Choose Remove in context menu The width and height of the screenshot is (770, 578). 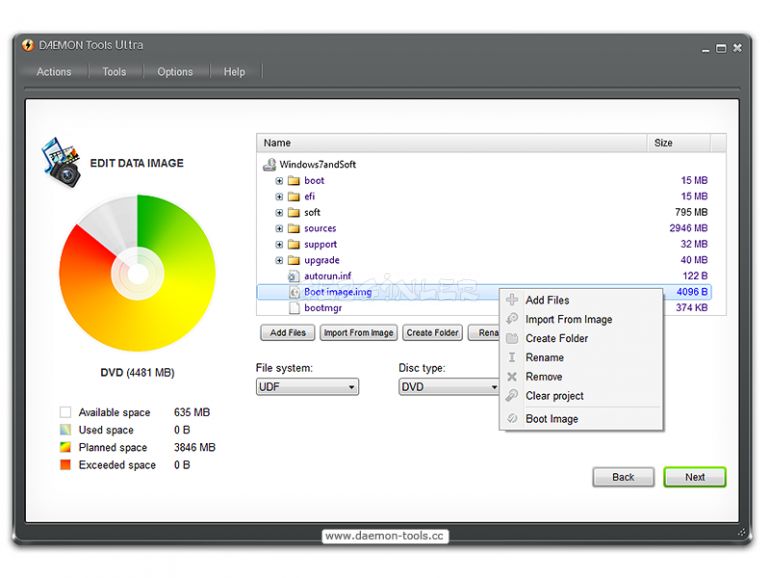pyautogui.click(x=581, y=377)
